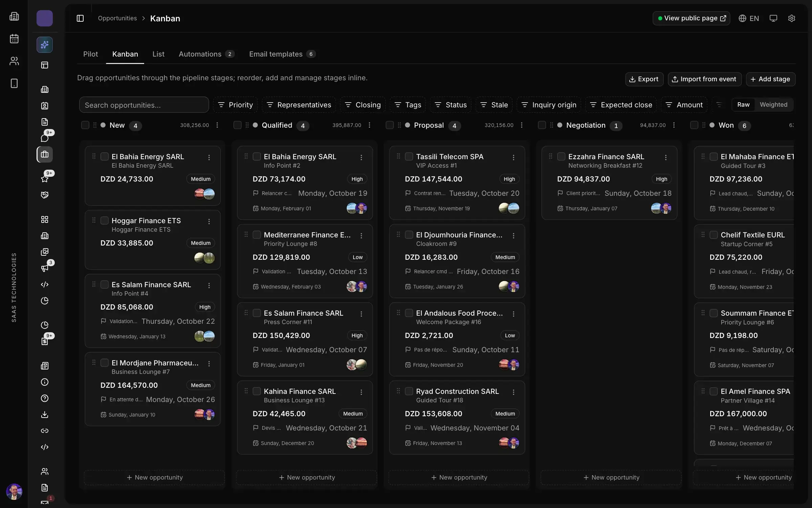Open the Inquiry origin filter

549,105
